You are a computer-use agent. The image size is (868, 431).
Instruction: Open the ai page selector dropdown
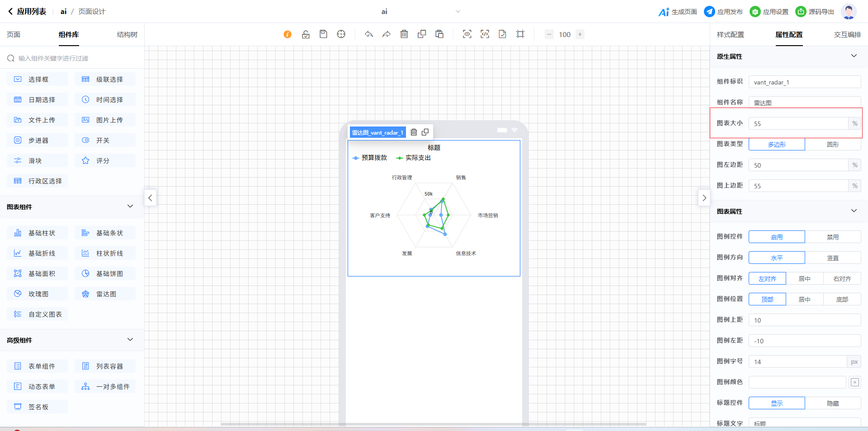tap(458, 12)
